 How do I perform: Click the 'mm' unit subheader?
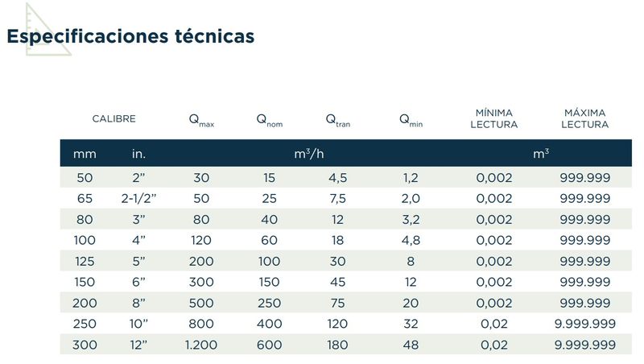click(x=84, y=153)
